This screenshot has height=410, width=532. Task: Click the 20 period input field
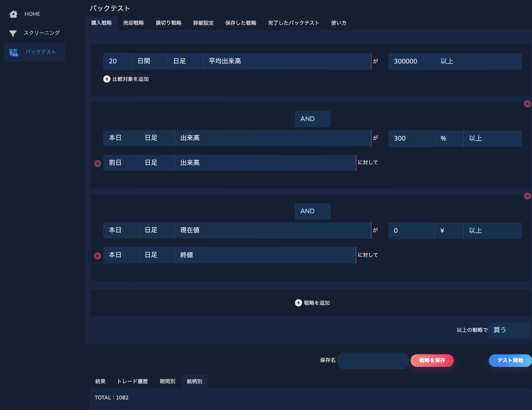118,61
